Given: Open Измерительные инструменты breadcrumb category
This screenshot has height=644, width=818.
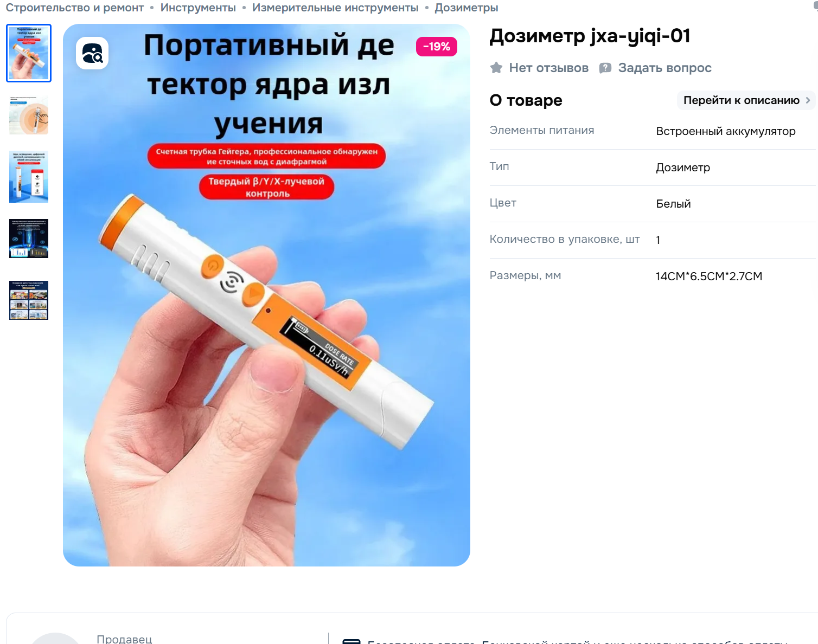Looking at the screenshot, I should [335, 8].
